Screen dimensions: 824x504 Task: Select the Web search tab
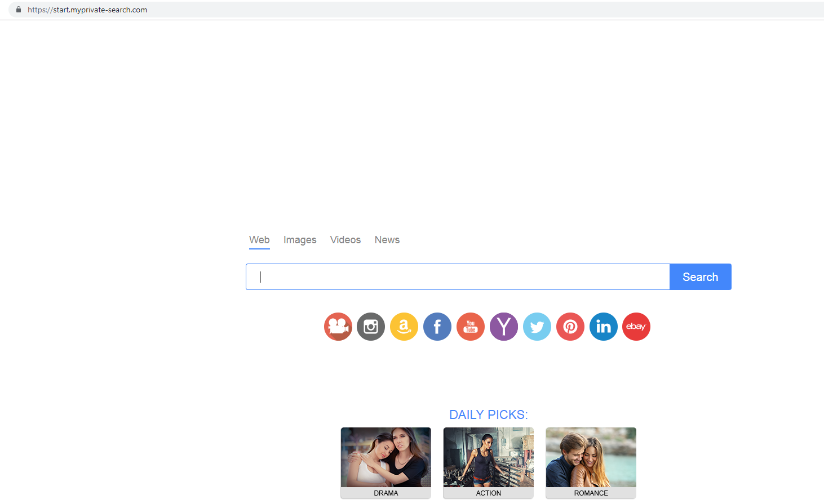(x=259, y=240)
